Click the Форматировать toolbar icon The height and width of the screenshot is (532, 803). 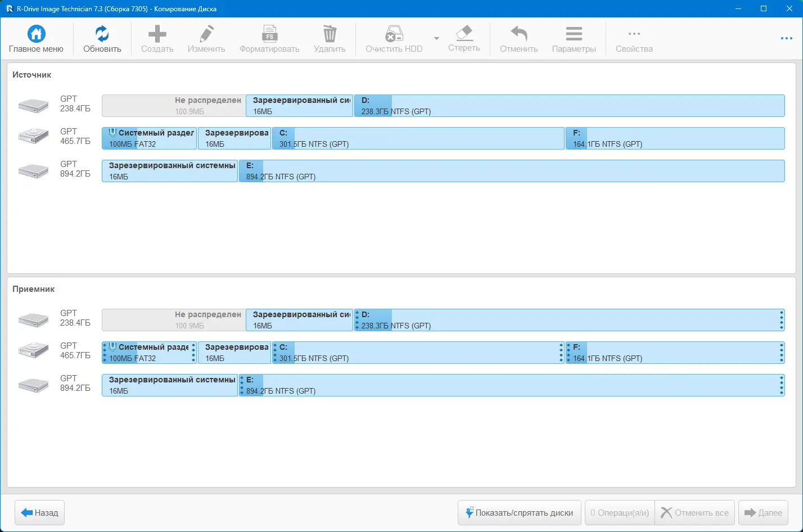[x=269, y=34]
